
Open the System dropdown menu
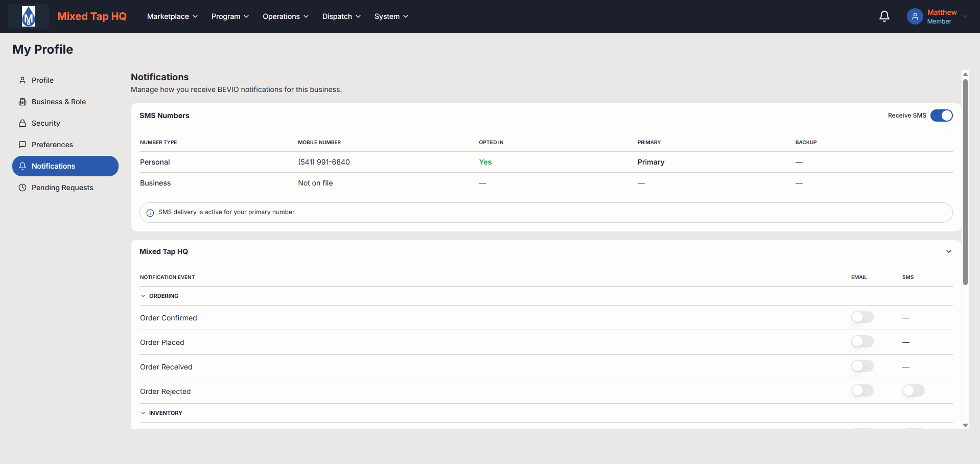click(391, 16)
